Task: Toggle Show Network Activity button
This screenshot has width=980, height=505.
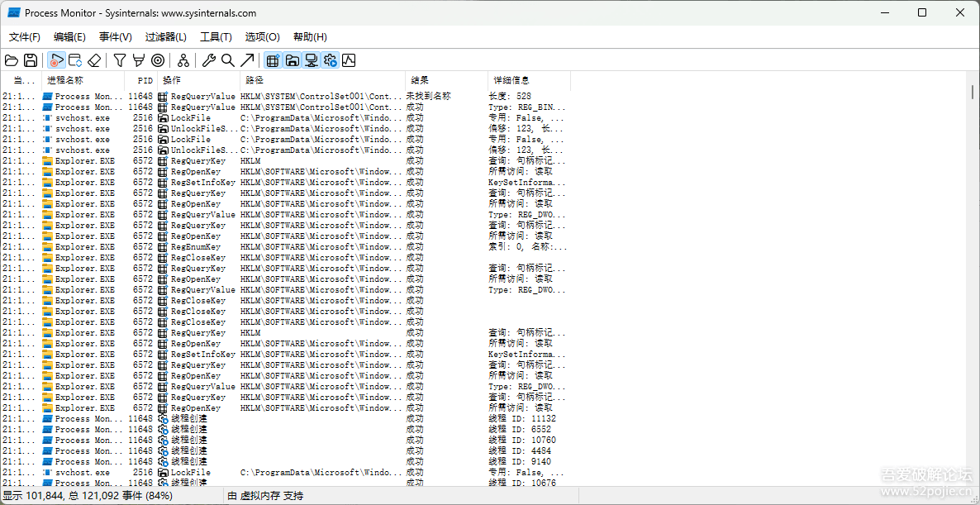Action: coord(311,60)
